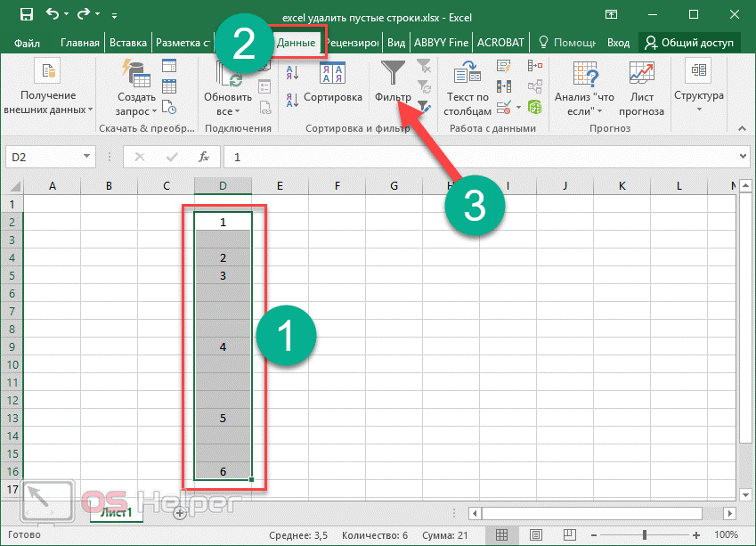
Task: Open connection Properties icon
Action: click(x=264, y=86)
